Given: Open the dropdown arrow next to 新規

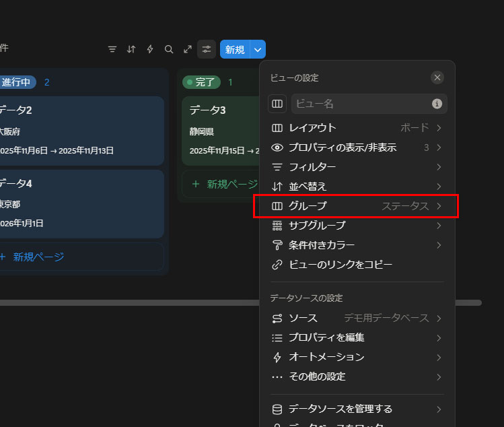Looking at the screenshot, I should pos(258,49).
